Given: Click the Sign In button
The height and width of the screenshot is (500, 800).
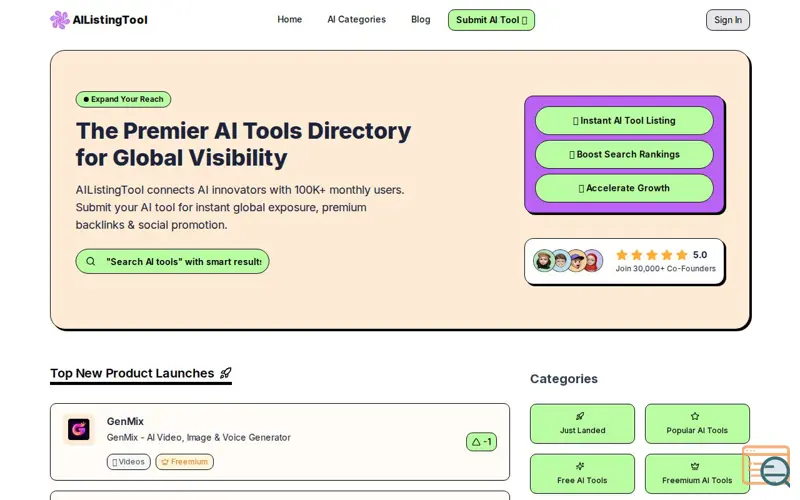Looking at the screenshot, I should [728, 20].
